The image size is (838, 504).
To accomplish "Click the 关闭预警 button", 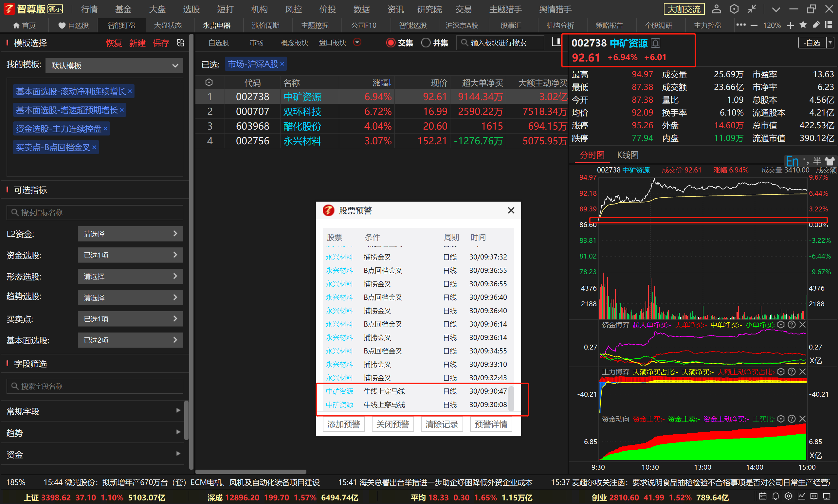I will pos(393,424).
